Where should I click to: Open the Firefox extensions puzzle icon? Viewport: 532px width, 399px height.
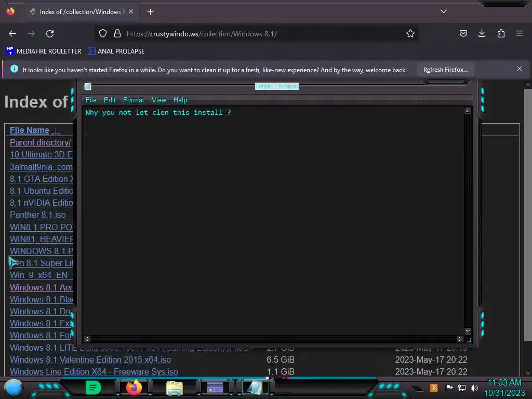click(501, 33)
